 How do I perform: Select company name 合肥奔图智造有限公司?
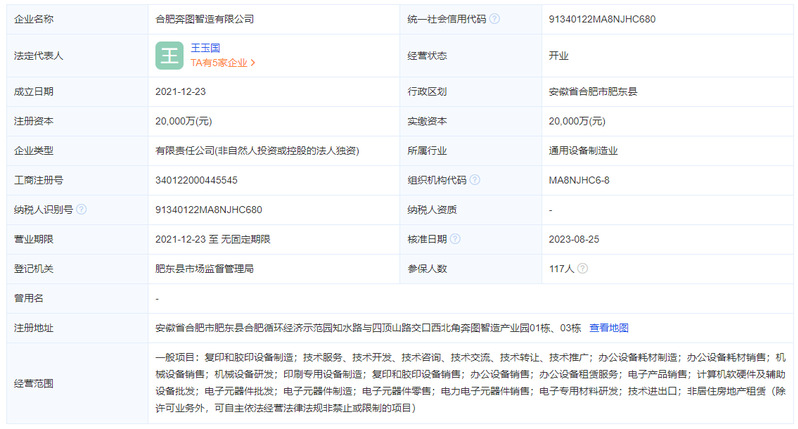click(x=205, y=19)
